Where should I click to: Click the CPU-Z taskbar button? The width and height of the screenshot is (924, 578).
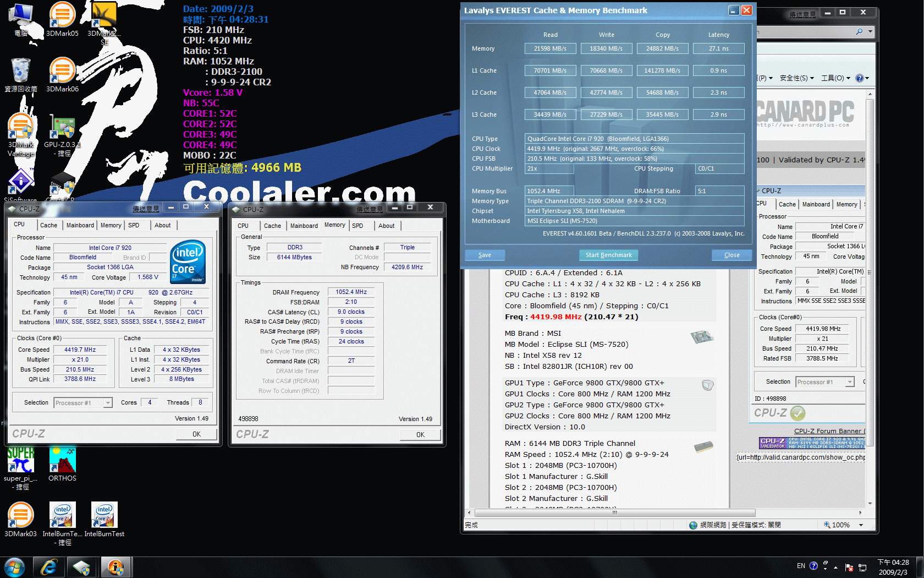click(x=82, y=567)
